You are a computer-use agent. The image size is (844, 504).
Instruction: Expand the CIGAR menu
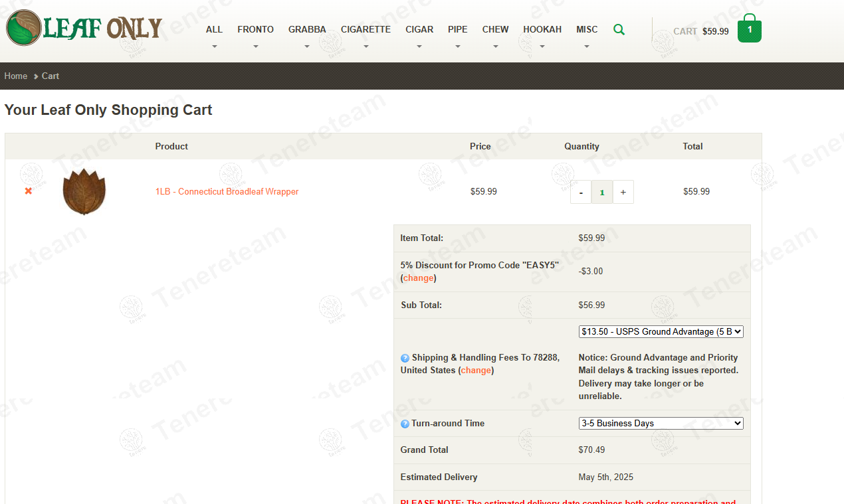click(419, 30)
